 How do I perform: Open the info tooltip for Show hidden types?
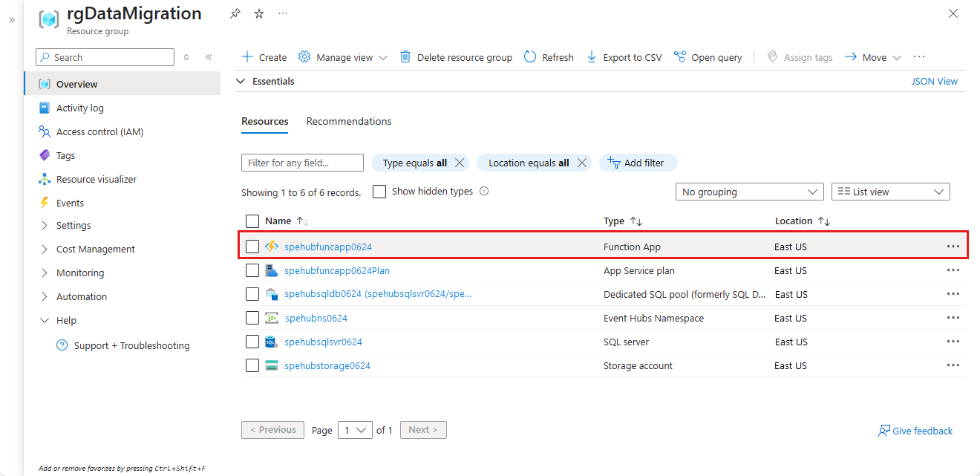click(x=484, y=191)
